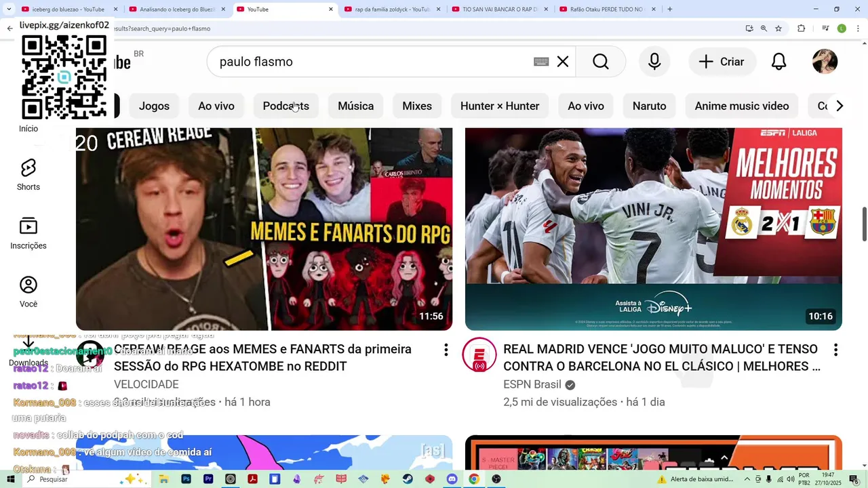Open volume control in the system tray
Image resolution: width=868 pixels, height=488 pixels.
click(x=791, y=479)
